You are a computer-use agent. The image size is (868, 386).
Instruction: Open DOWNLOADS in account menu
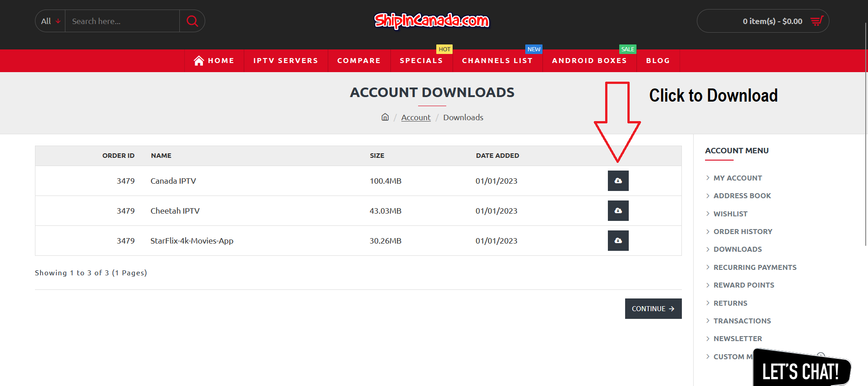point(738,249)
